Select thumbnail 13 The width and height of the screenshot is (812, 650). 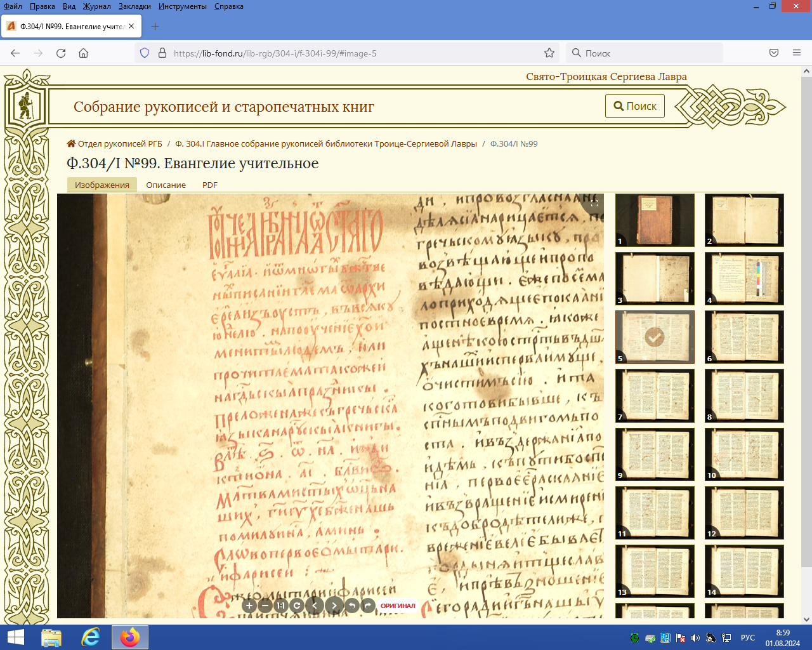point(655,571)
